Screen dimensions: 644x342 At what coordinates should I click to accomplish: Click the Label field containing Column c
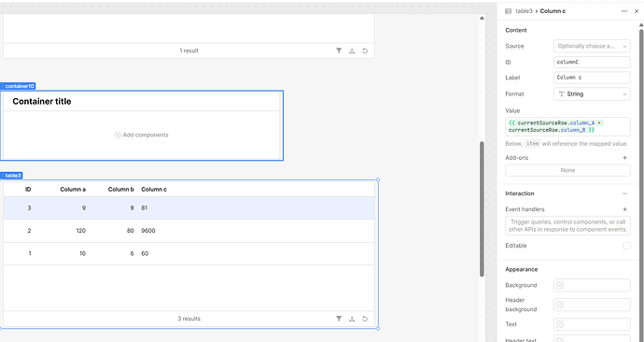(592, 78)
